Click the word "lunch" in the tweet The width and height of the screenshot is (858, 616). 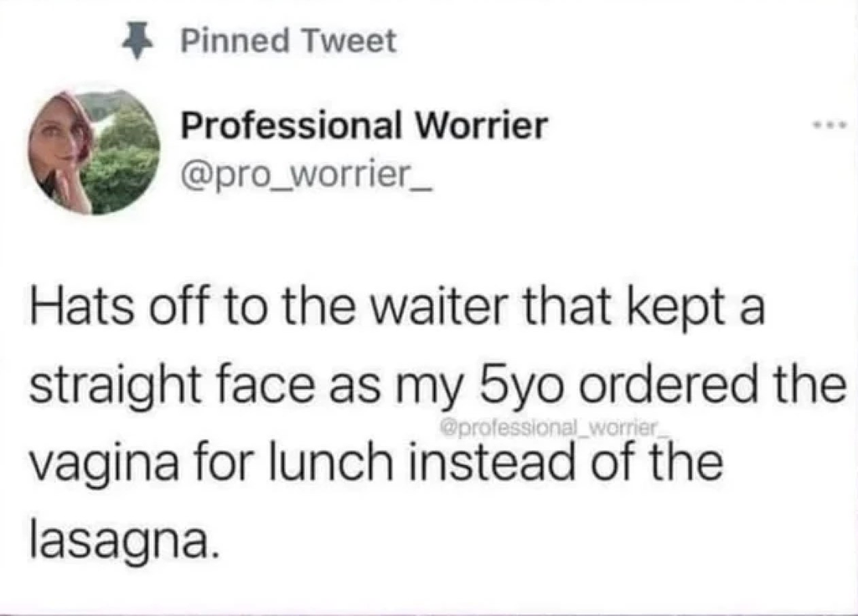(x=341, y=464)
